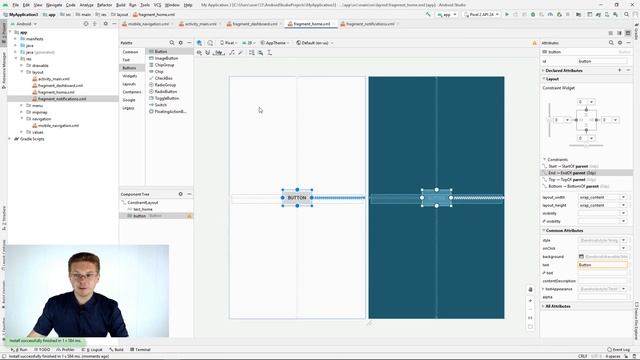Click button warning icon in Component Tree

[x=189, y=216]
